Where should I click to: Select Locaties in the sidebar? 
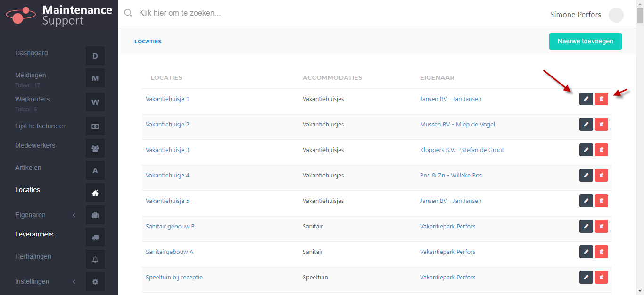coord(28,190)
